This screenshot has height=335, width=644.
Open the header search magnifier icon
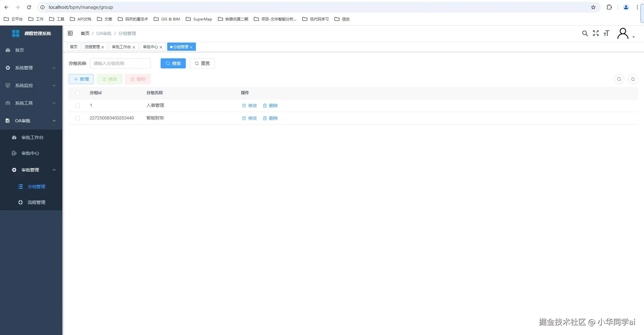[585, 33]
